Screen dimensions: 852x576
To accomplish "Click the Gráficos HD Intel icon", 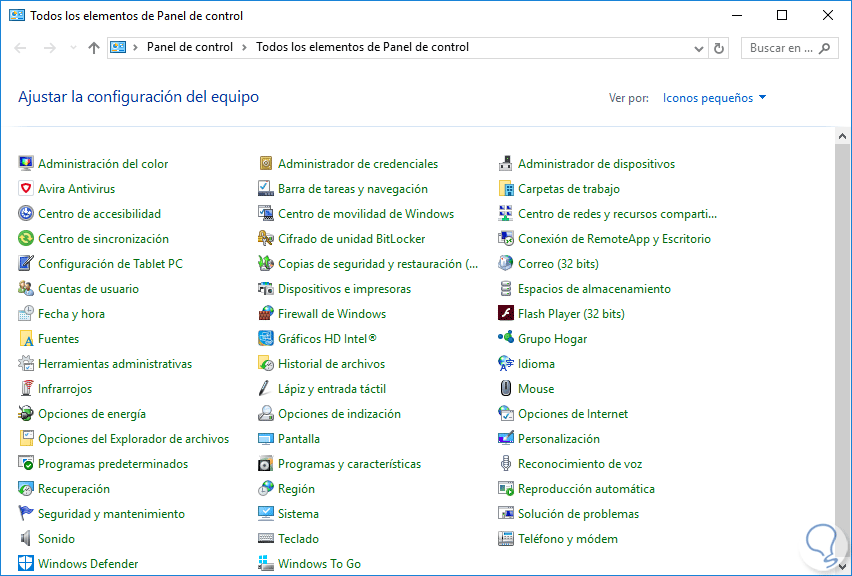I will pyautogui.click(x=265, y=339).
